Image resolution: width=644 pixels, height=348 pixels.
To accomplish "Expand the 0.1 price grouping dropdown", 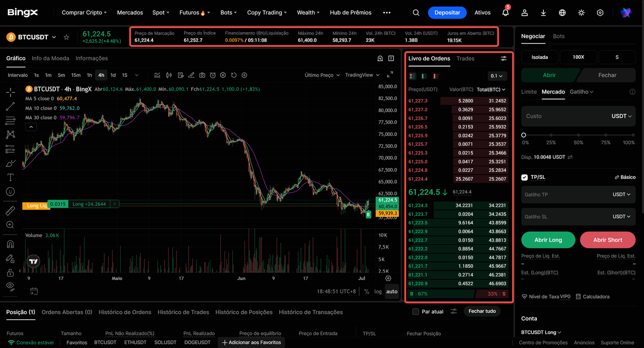I will [497, 76].
